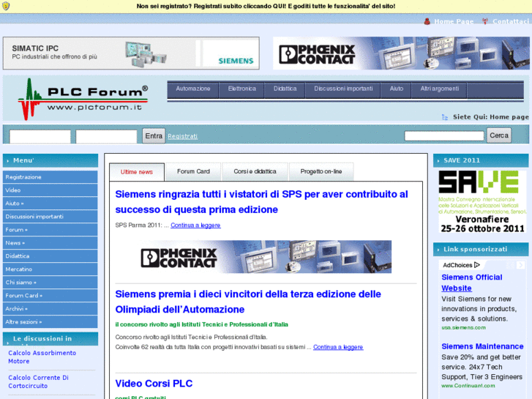Open the Phoenix Contact banner in the news
The width and height of the screenshot is (532, 399).
click(266, 257)
